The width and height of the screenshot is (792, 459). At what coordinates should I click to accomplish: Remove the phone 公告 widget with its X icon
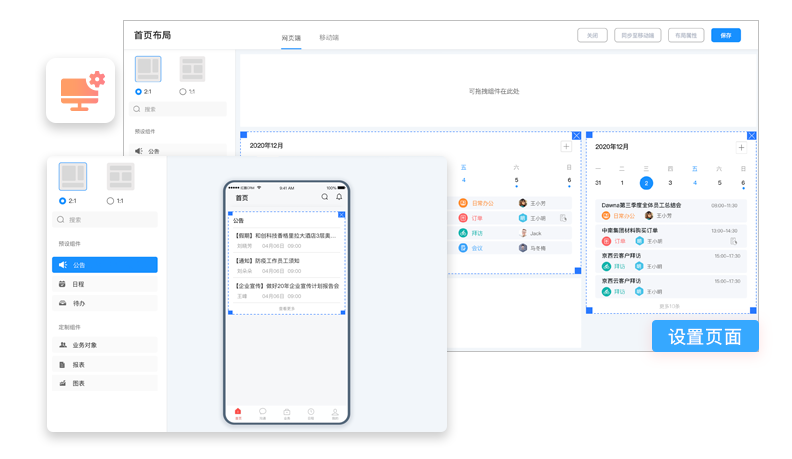click(x=342, y=214)
